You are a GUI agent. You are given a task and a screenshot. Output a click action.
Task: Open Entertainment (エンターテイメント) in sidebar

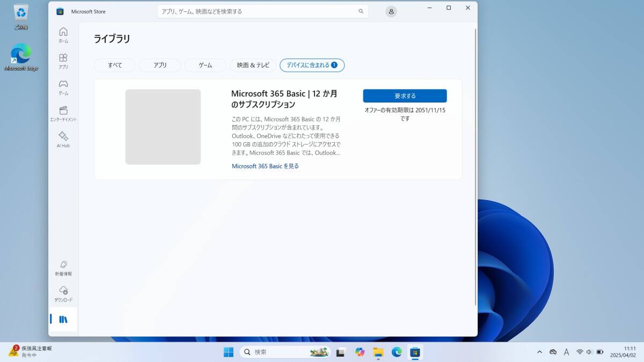[x=63, y=114]
